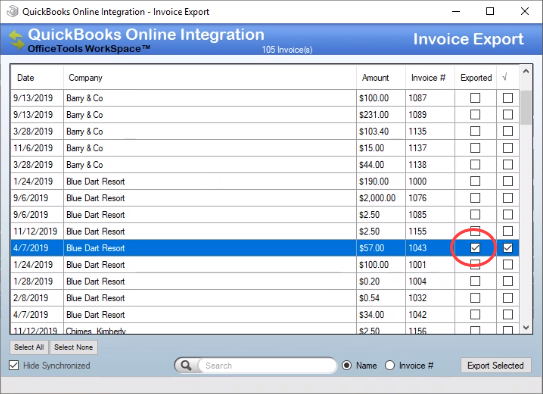Deselect invoice 1043 selection checkbox
Viewport: 543px width, 394px height.
click(x=508, y=248)
